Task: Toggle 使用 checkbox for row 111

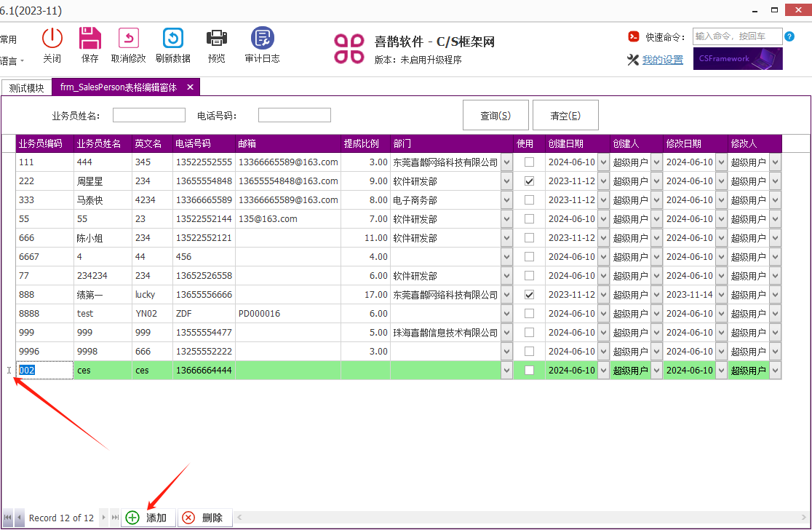Action: click(x=529, y=162)
